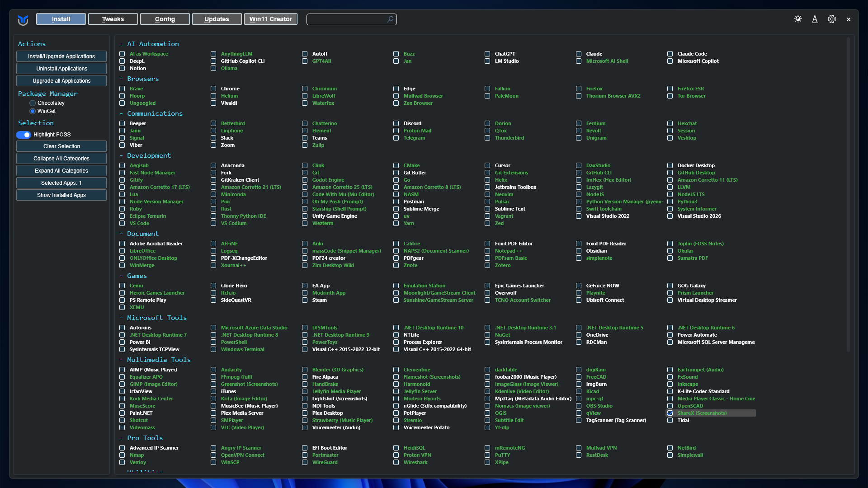Check the Discord checkbox

pyautogui.click(x=396, y=123)
